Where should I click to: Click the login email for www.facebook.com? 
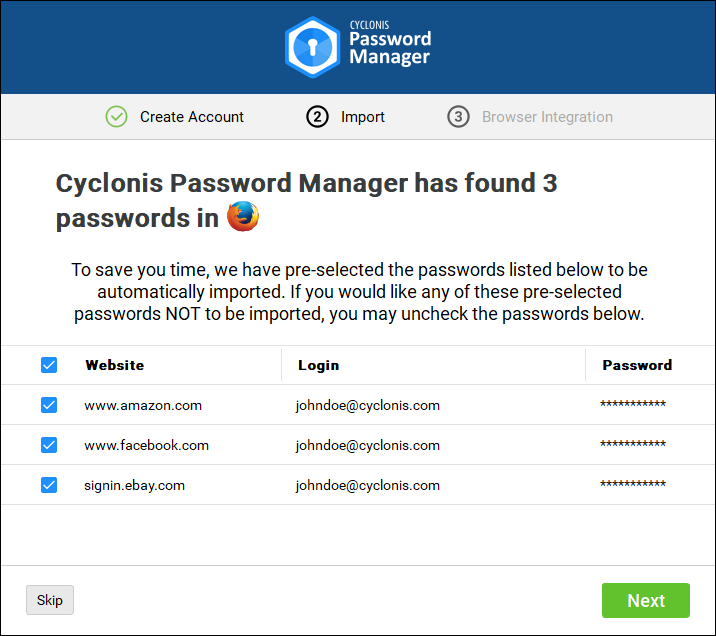tap(368, 445)
